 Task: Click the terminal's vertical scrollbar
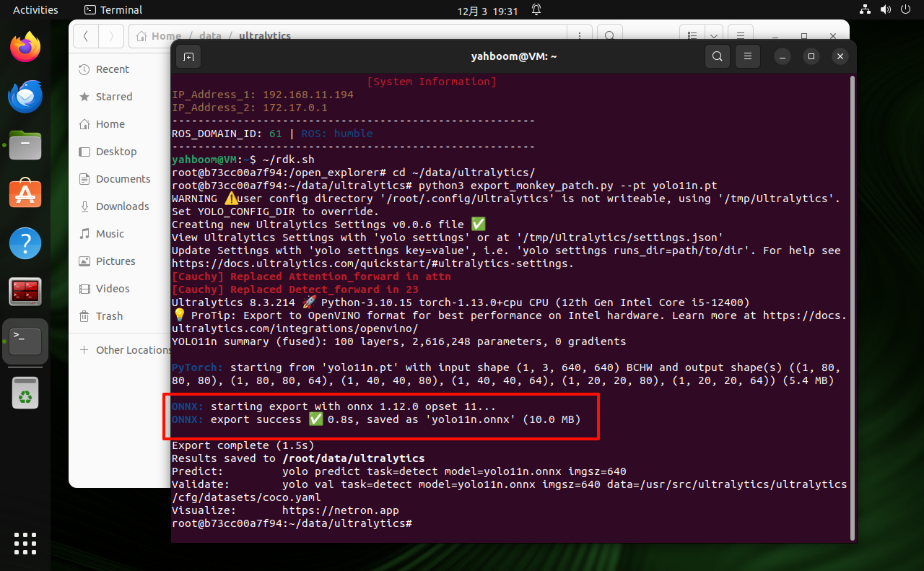853,308
